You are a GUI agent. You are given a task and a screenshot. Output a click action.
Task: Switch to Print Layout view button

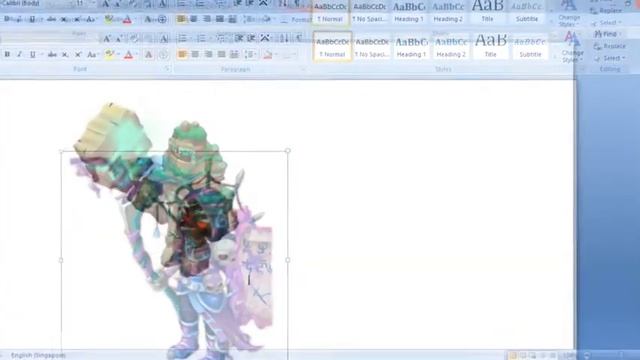pyautogui.click(x=513, y=356)
